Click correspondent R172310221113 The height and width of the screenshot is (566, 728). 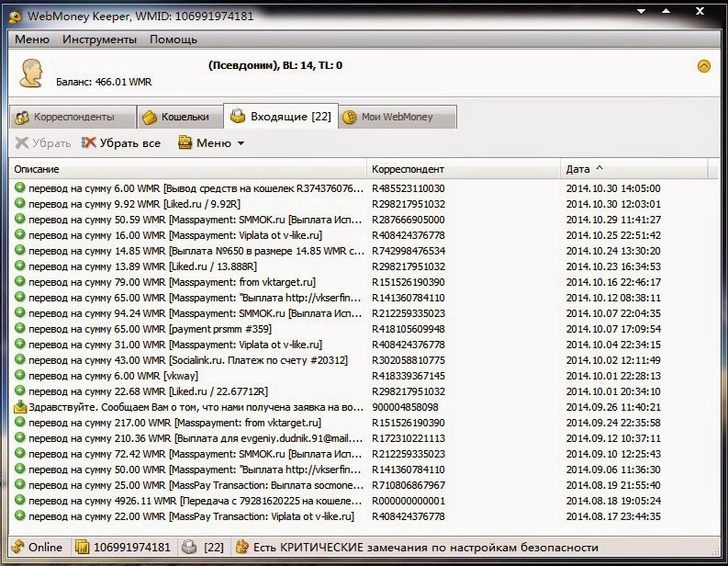(409, 438)
